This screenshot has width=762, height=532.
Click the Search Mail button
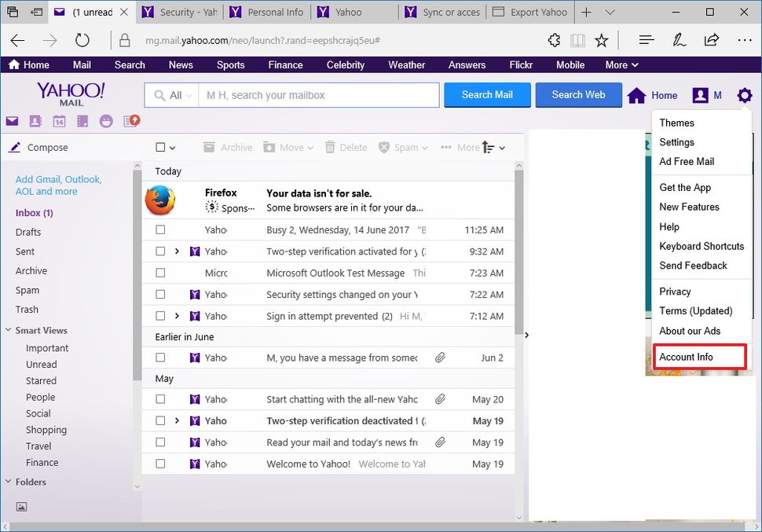[x=486, y=94]
